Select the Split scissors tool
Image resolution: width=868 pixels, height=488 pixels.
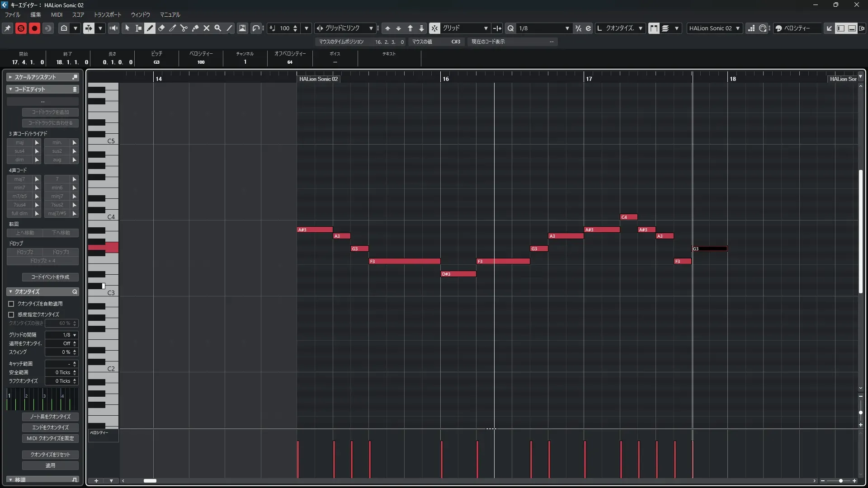coord(184,28)
